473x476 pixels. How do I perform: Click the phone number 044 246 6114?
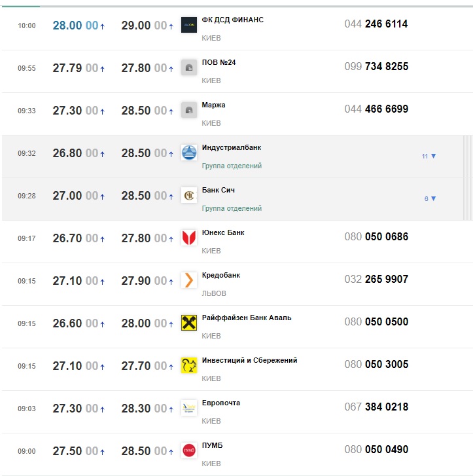376,24
